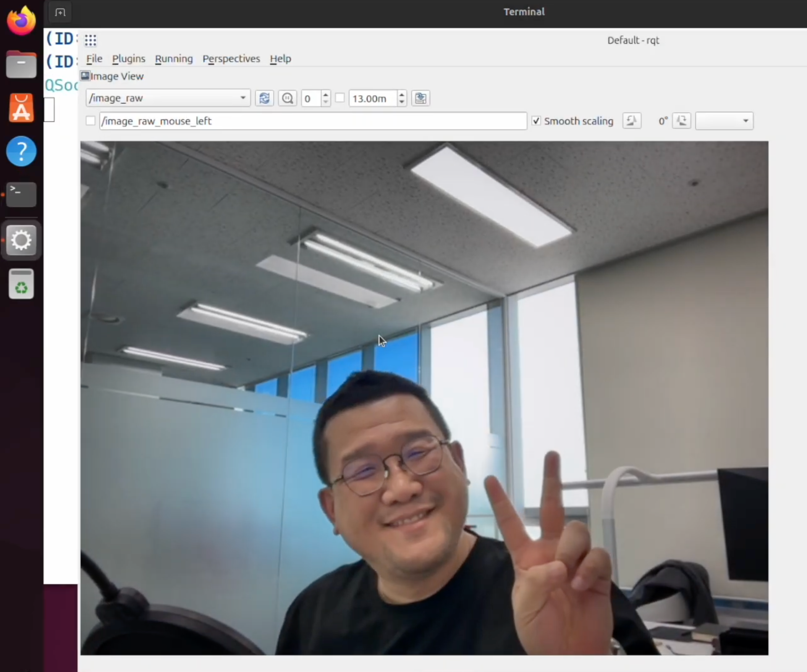Viewport: 807px width, 672px height.
Task: Disable Smooth scaling checkbox
Action: [536, 121]
